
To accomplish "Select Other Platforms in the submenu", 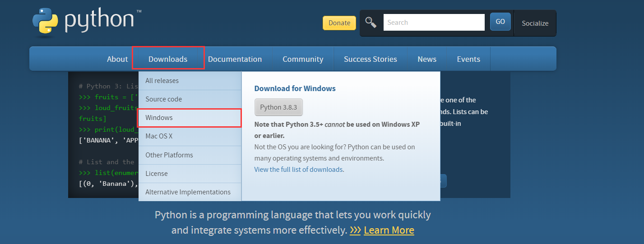I will pos(169,155).
